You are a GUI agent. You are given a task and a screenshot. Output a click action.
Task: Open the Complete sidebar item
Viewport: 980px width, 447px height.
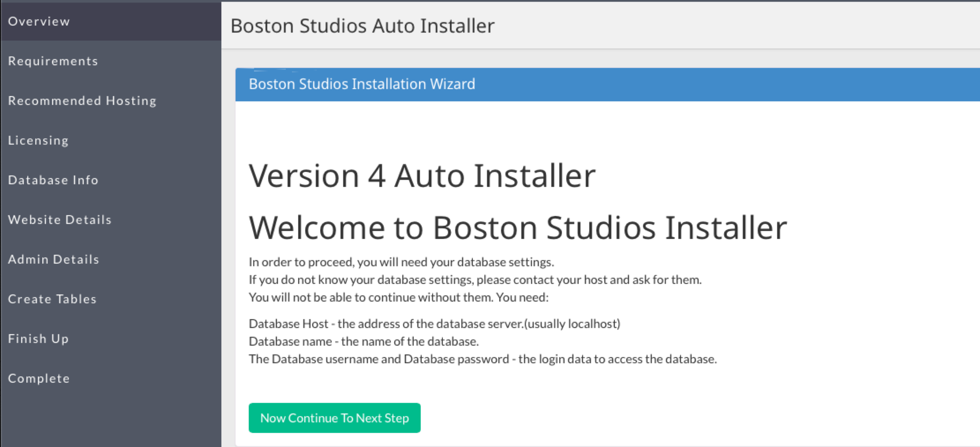[39, 378]
